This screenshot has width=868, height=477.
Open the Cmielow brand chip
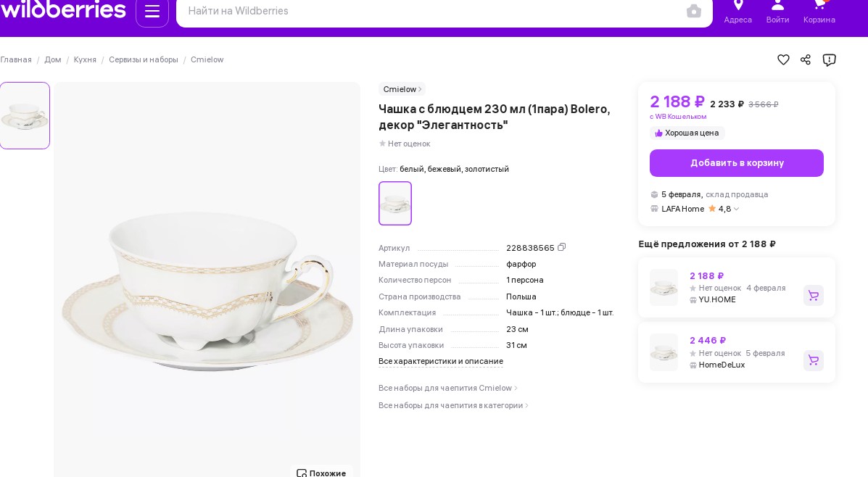coord(402,89)
